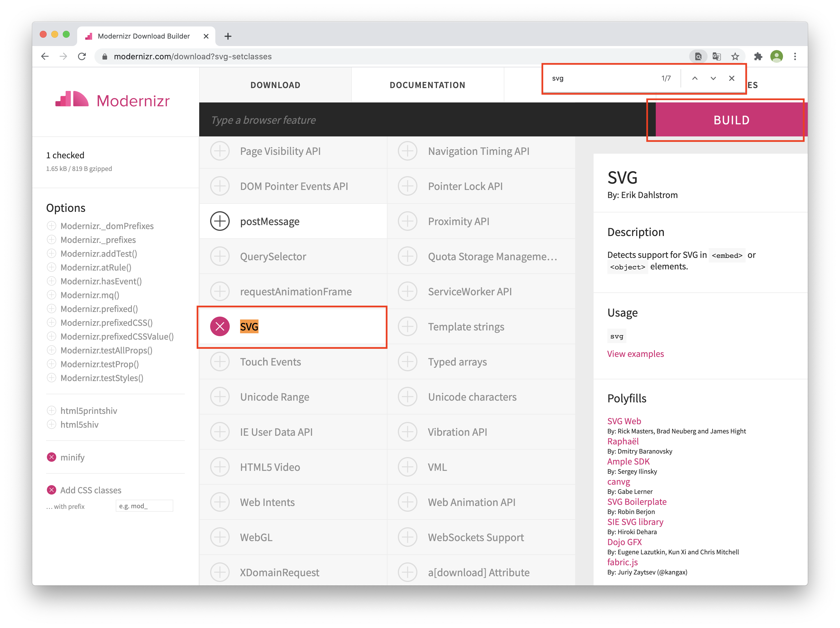The width and height of the screenshot is (840, 628).
Task: Go to next find result chevron
Action: (x=713, y=78)
